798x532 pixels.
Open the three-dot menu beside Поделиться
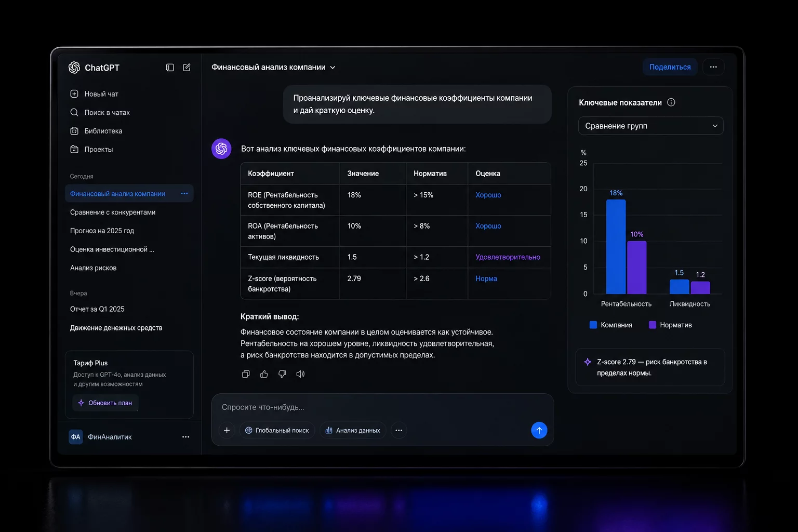coord(713,67)
